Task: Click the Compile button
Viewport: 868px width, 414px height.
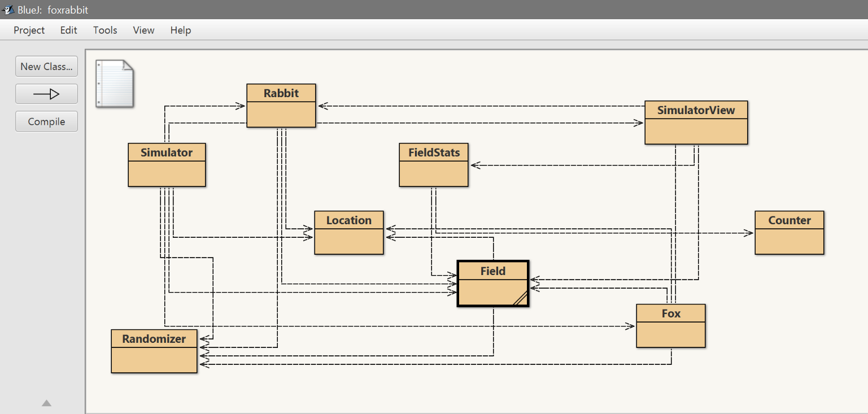Action: pyautogui.click(x=46, y=121)
